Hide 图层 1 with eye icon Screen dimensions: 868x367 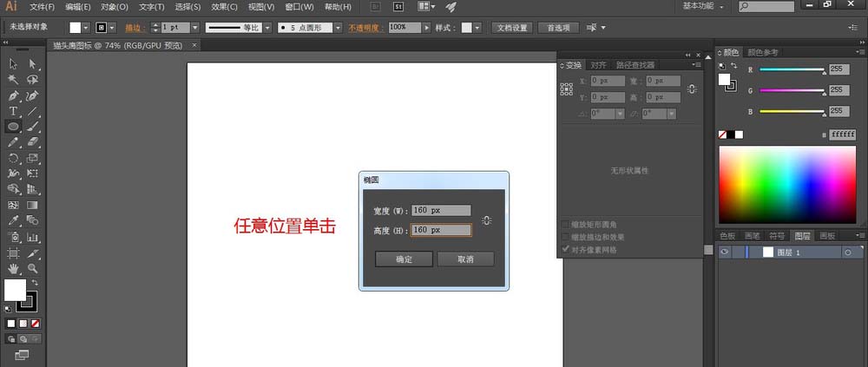click(724, 252)
